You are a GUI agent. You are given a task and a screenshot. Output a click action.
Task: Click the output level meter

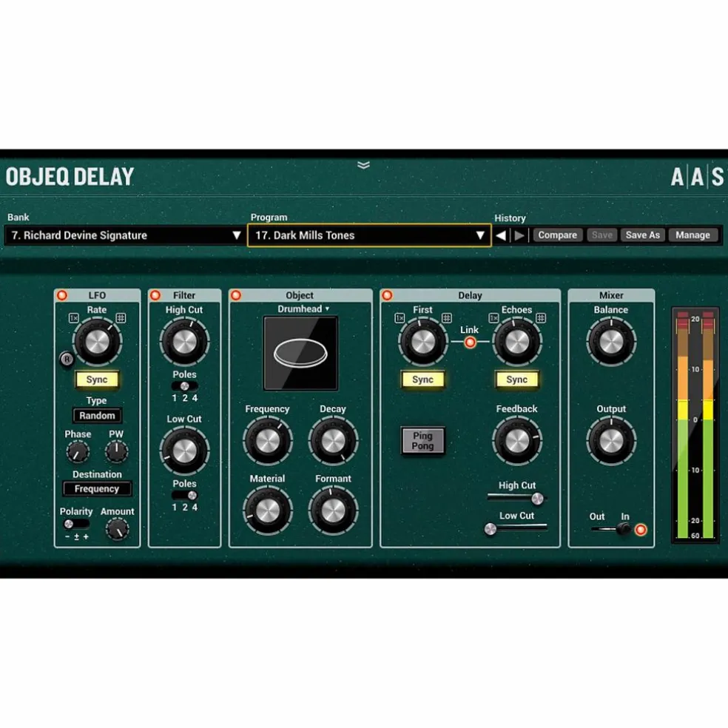pyautogui.click(x=695, y=425)
